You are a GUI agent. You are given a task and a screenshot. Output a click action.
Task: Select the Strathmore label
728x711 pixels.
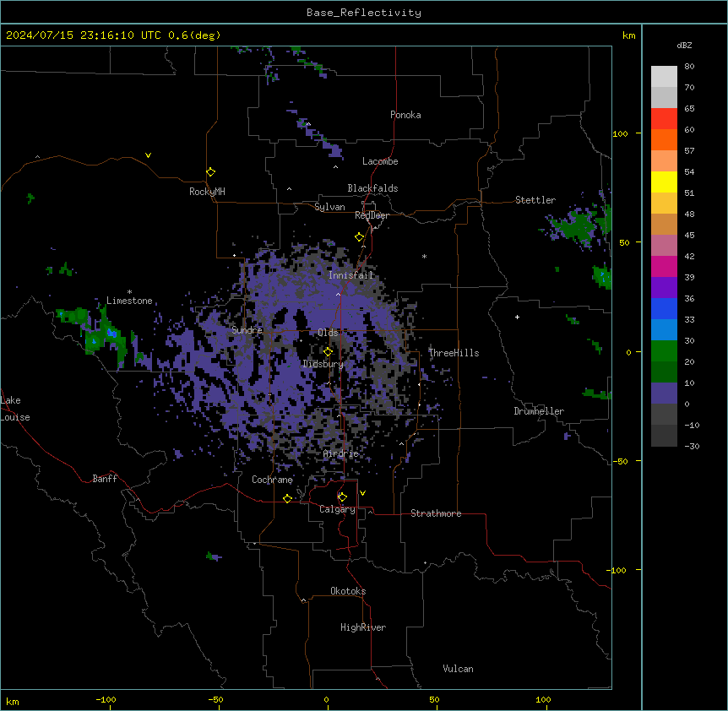436,513
